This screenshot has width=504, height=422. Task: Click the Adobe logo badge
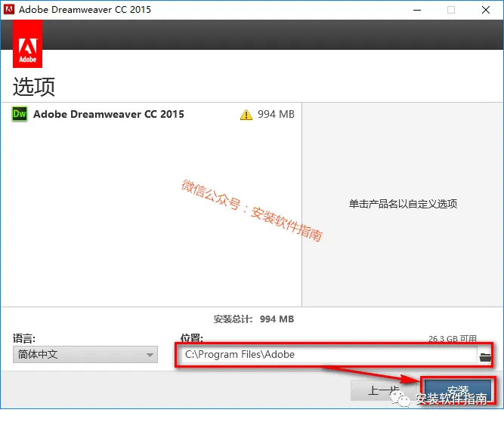tap(27, 44)
